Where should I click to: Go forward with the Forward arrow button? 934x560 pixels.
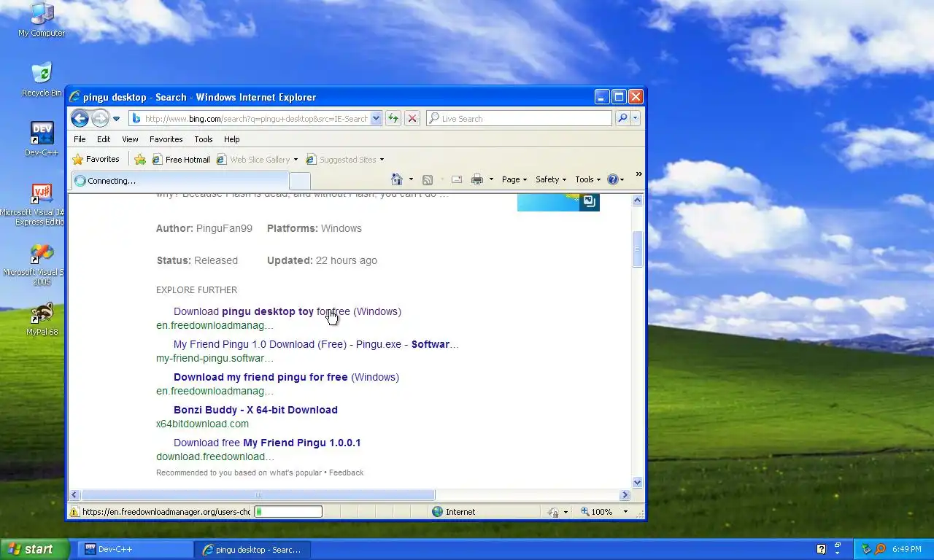click(x=100, y=118)
